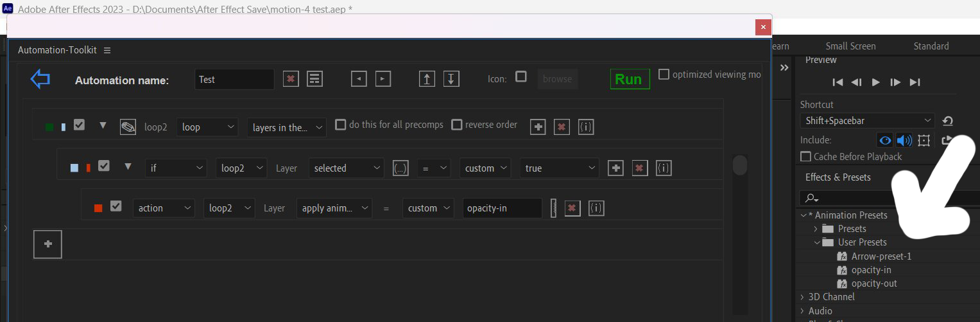Click the blue back arrow icon
The height and width of the screenshot is (322, 980).
coord(40,80)
